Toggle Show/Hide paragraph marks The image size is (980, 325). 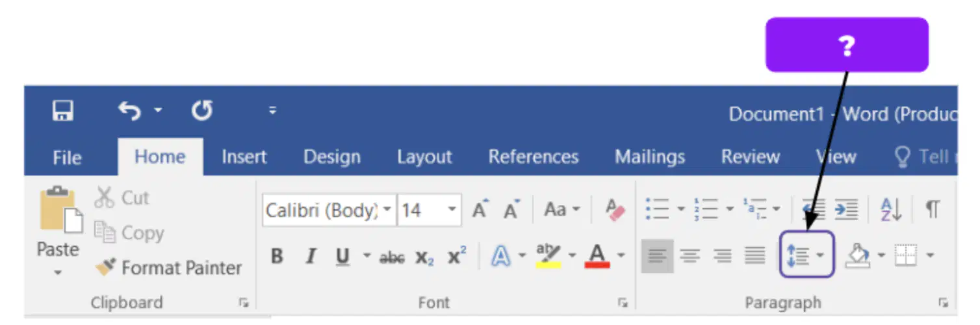coord(933,209)
